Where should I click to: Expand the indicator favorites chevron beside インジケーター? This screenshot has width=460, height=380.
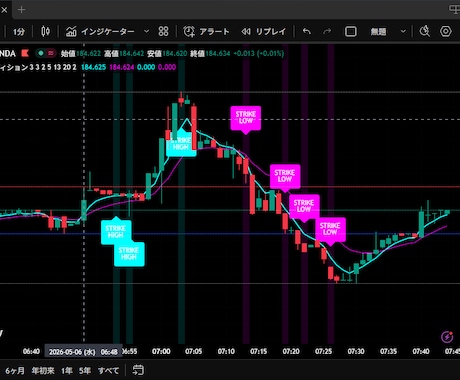pyautogui.click(x=146, y=32)
